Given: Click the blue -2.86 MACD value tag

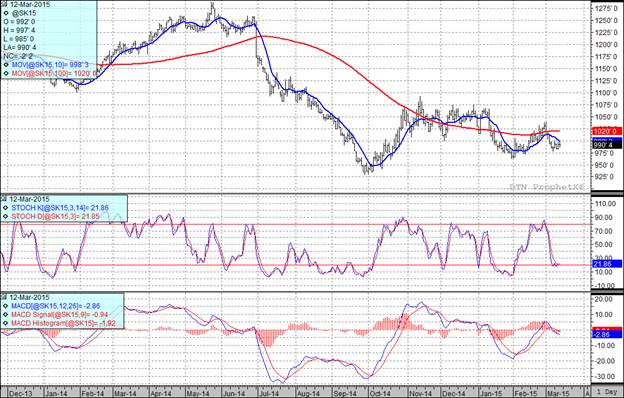Looking at the screenshot, I should tap(607, 334).
